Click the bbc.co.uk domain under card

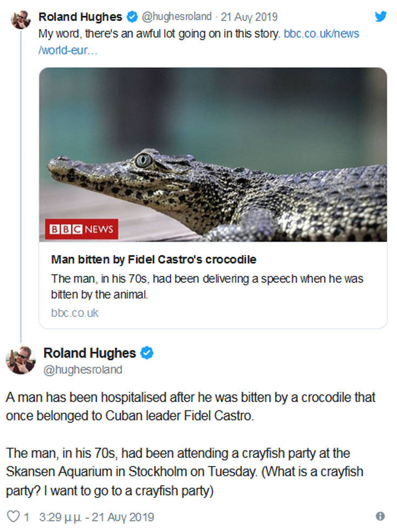(x=75, y=313)
